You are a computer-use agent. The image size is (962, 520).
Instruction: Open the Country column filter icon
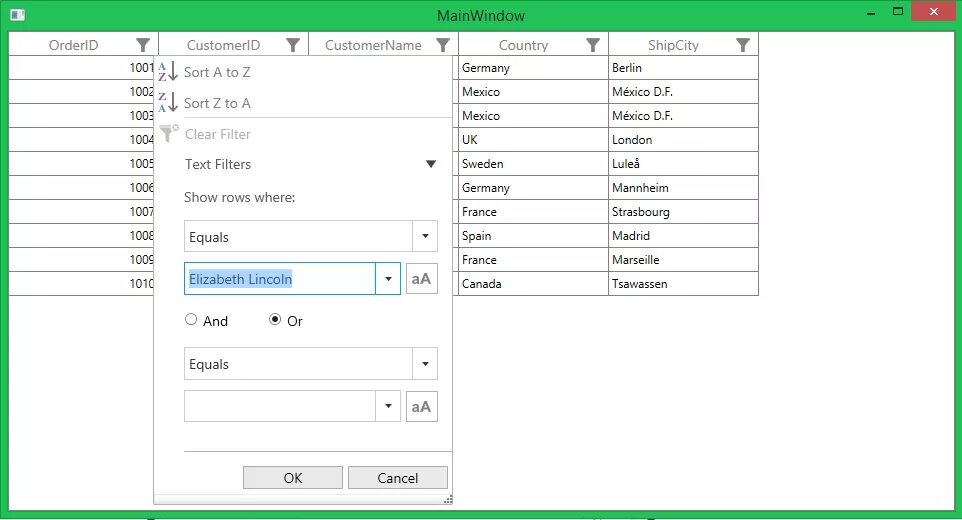(593, 45)
